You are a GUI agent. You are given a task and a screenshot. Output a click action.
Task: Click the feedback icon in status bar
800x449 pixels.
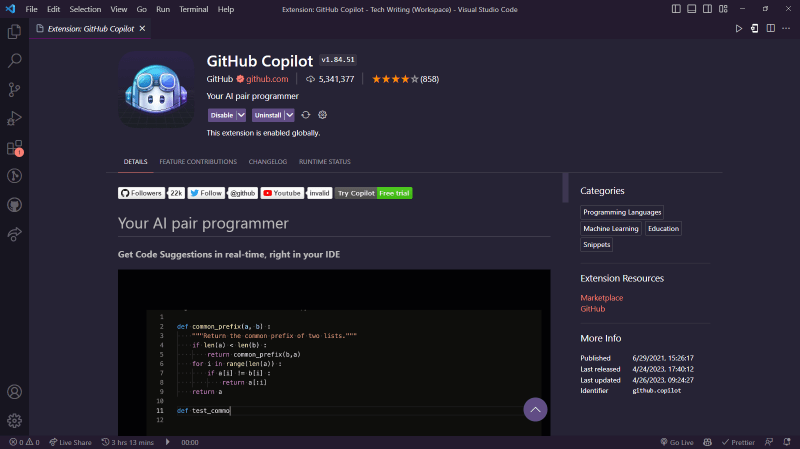click(769, 442)
